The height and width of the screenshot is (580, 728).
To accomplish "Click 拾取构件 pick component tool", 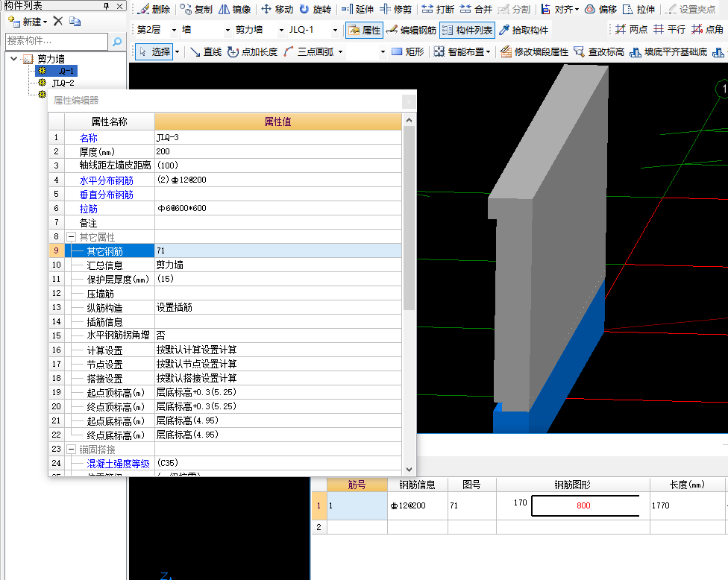I will tap(524, 30).
